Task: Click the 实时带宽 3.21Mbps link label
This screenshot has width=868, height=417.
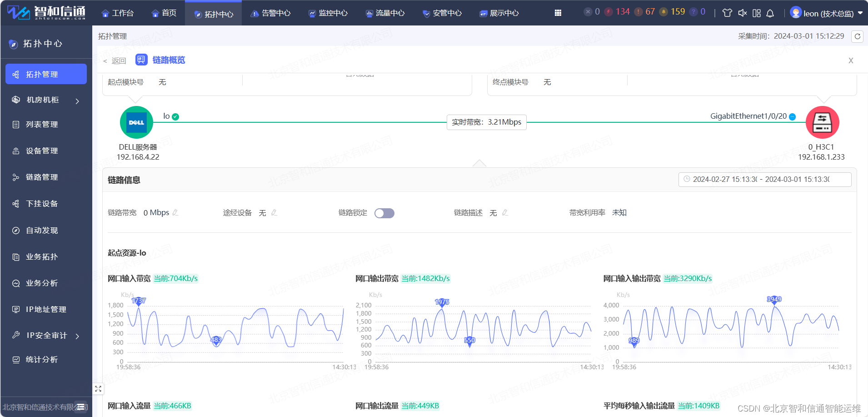Action: [x=486, y=122]
